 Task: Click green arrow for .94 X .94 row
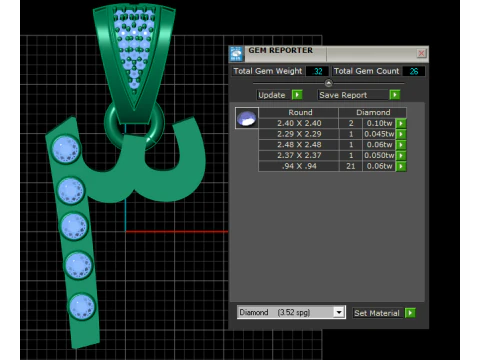(401, 166)
